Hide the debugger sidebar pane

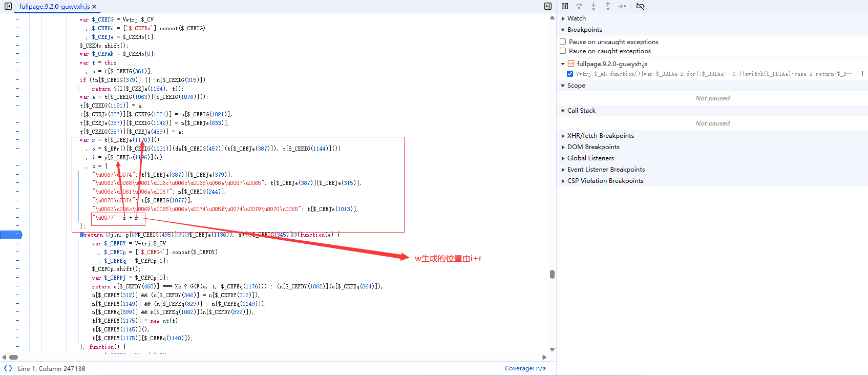[548, 6]
